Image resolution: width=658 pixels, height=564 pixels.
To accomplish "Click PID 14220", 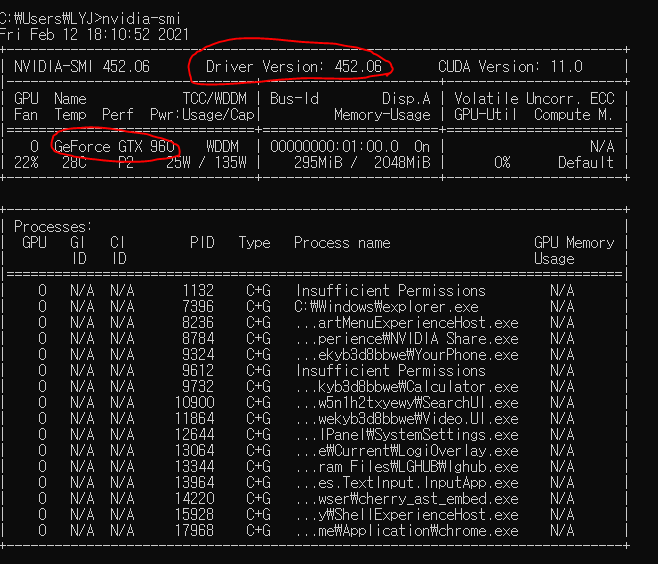I will point(194,499).
